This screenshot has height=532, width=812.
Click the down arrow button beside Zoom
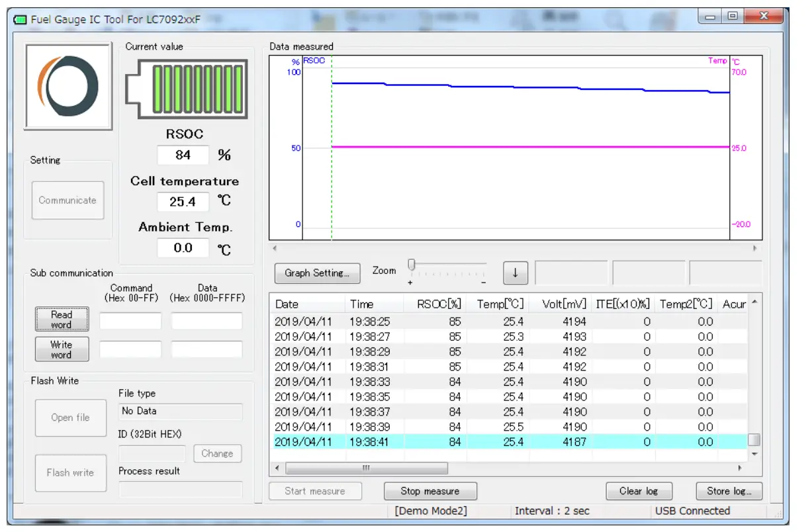(516, 272)
